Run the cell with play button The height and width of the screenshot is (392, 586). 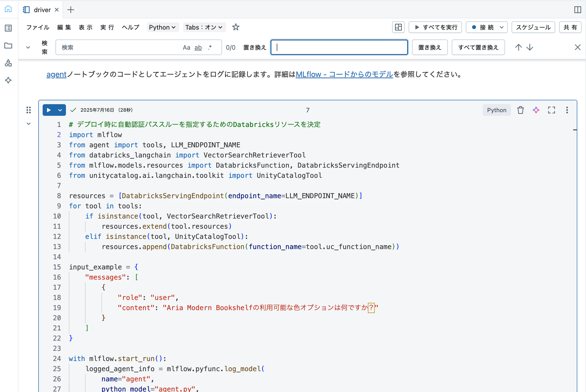point(49,110)
